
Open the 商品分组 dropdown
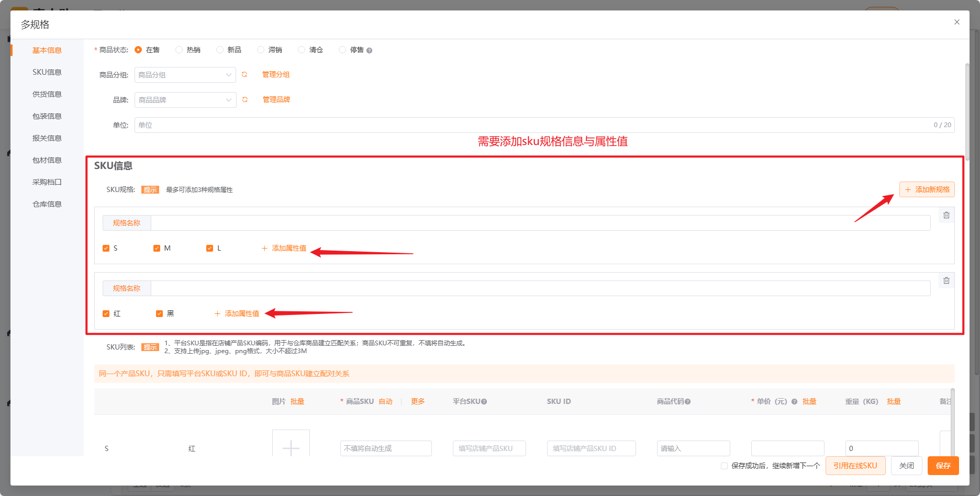[x=185, y=75]
